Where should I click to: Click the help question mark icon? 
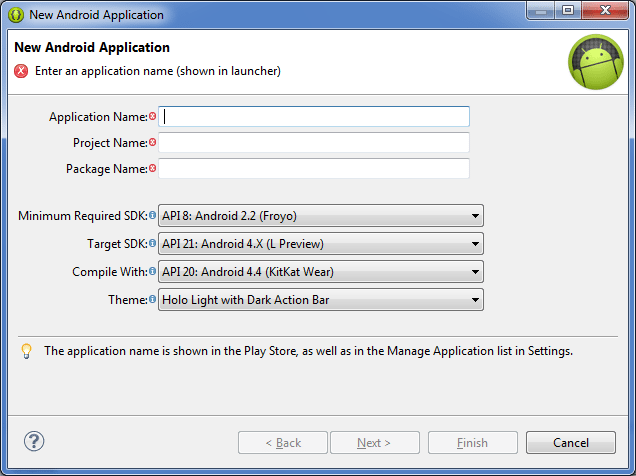(x=34, y=441)
